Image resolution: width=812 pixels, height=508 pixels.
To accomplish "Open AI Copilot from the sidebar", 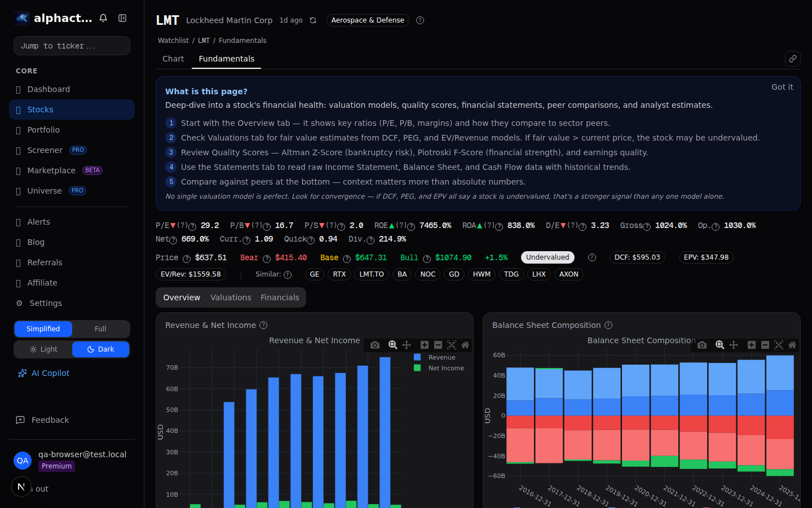I will tap(50, 373).
